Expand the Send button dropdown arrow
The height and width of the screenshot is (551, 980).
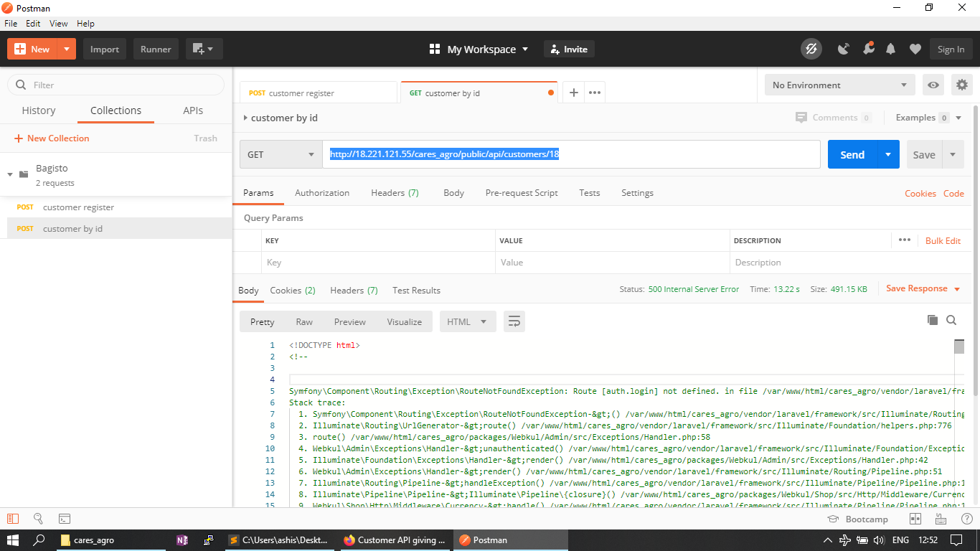click(x=888, y=154)
